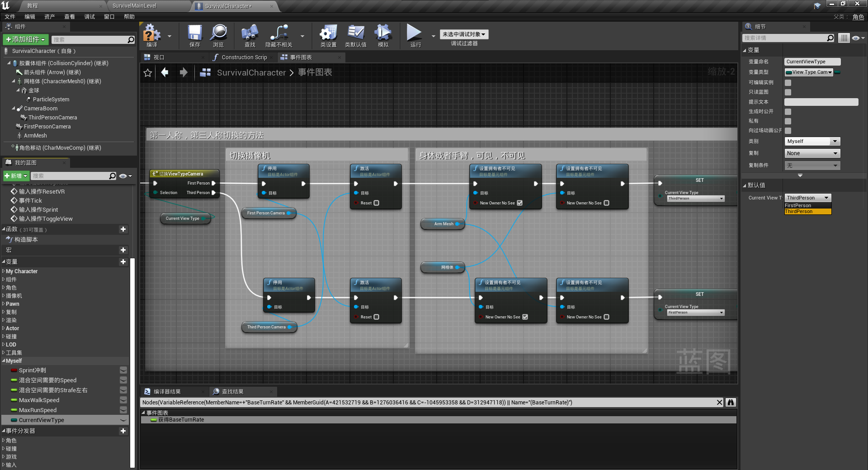
Task: Select the ThirdPersonCamera component
Action: [x=52, y=118]
